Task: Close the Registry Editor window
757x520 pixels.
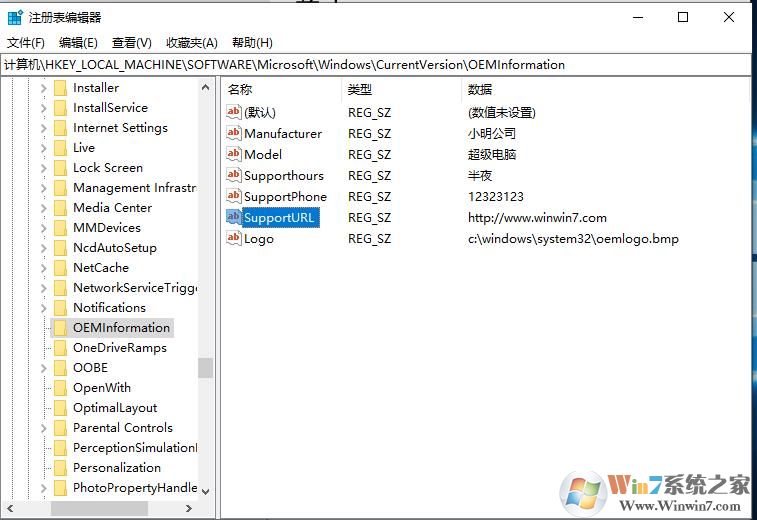Action: (x=729, y=17)
